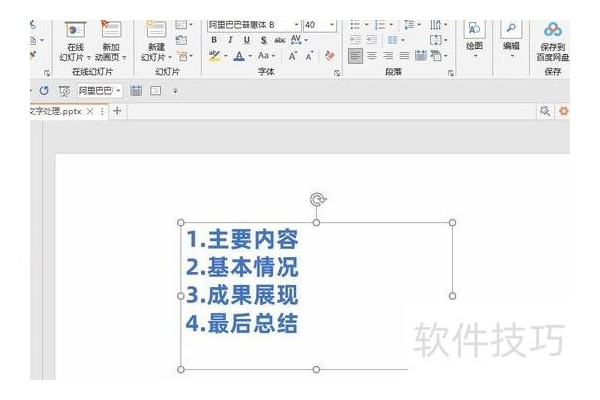This screenshot has width=600, height=400.
Task: Open convert to SmartArt dropdown
Action: click(x=438, y=56)
